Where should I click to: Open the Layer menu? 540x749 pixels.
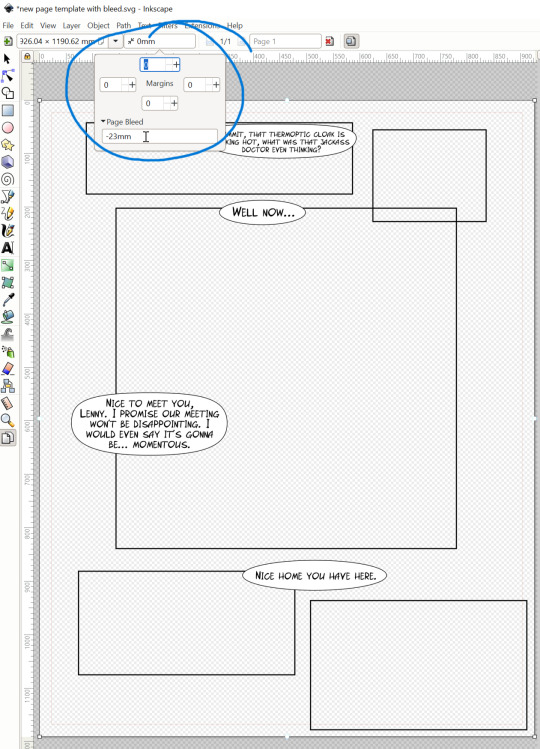71,25
